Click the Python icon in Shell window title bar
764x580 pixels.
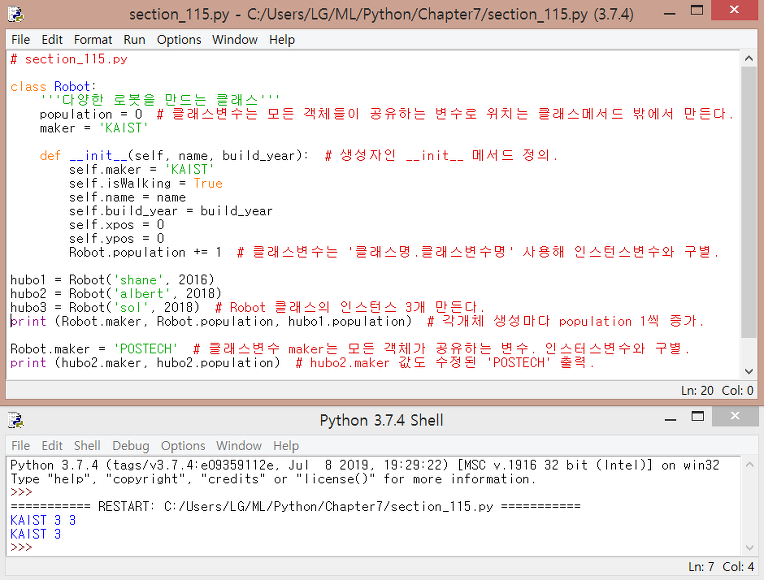(x=16, y=420)
